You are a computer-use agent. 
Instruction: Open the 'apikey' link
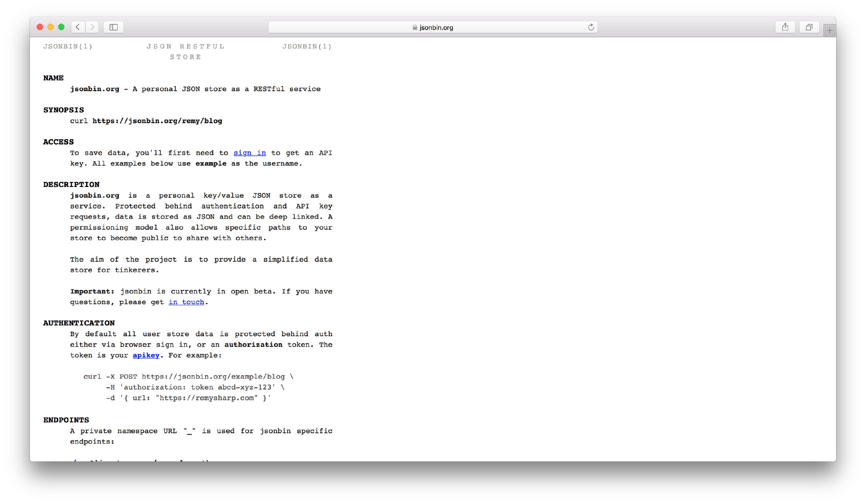tap(146, 355)
